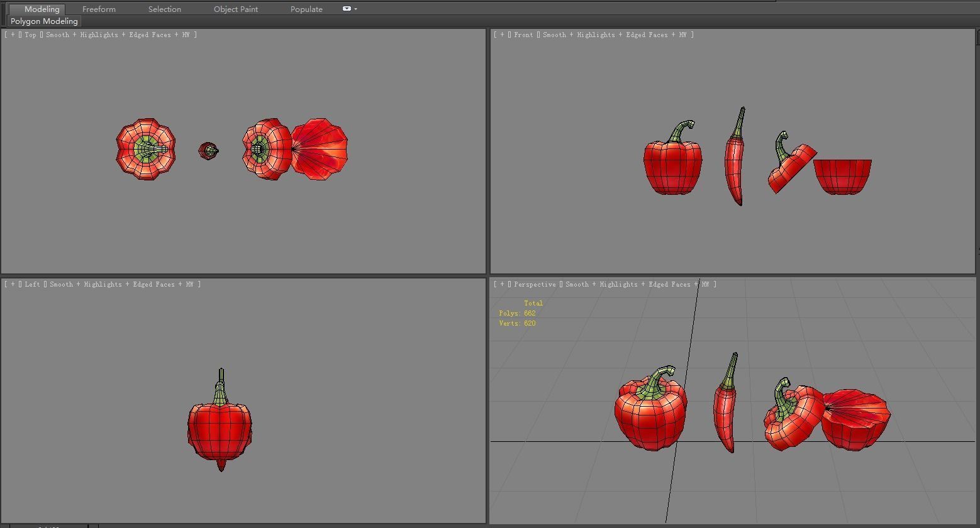This screenshot has width=980, height=528.
Task: Select the small chili pepper in Top viewport
Action: tap(208, 150)
